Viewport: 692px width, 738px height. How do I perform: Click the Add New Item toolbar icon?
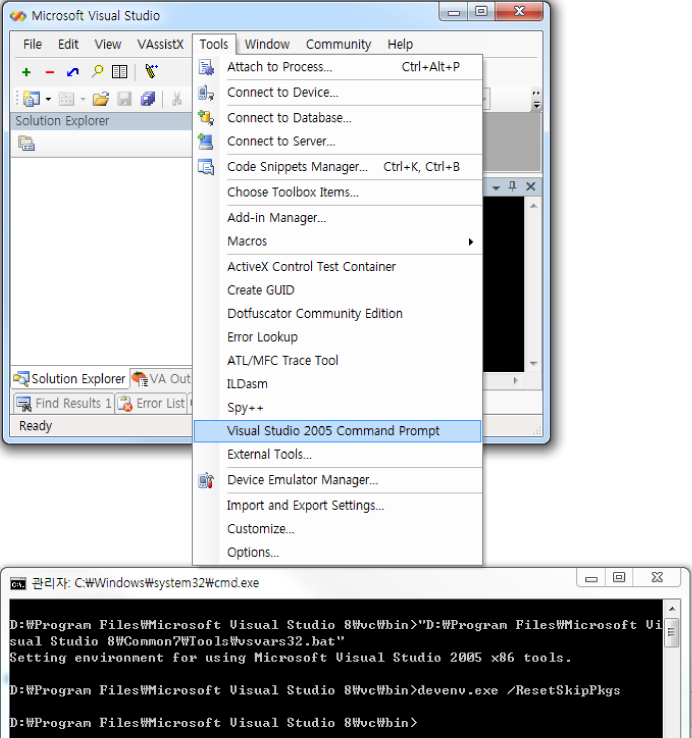coord(66,99)
